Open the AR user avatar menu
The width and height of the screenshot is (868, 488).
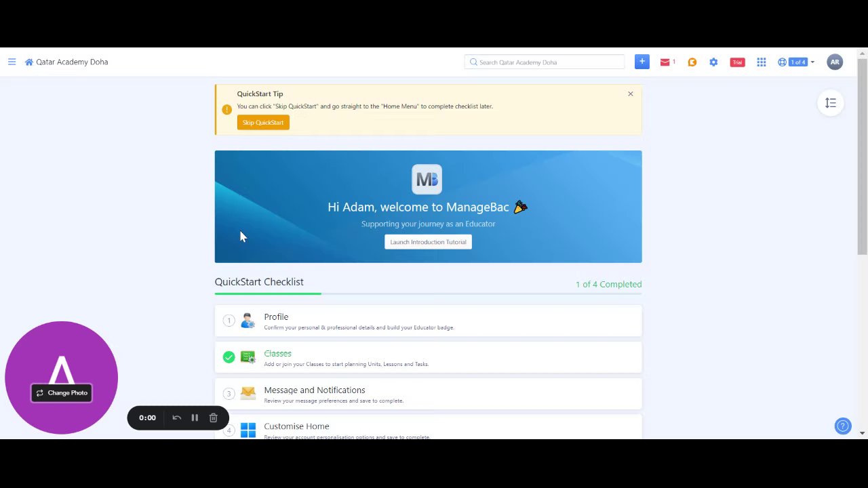click(835, 62)
